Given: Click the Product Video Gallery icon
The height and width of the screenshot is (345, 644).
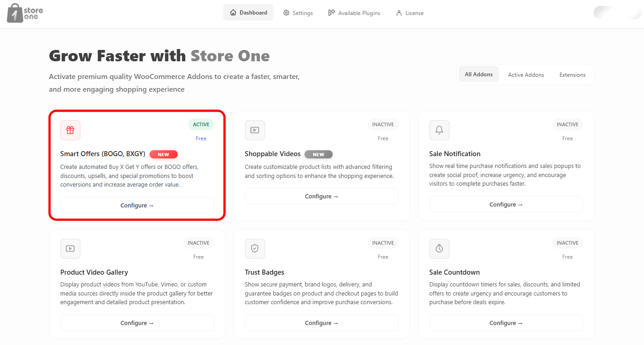Looking at the screenshot, I should pos(70,249).
